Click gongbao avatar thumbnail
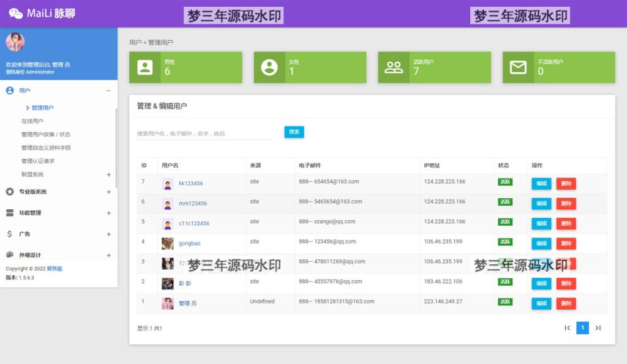Screen dimensions: 627x364 click(x=168, y=243)
